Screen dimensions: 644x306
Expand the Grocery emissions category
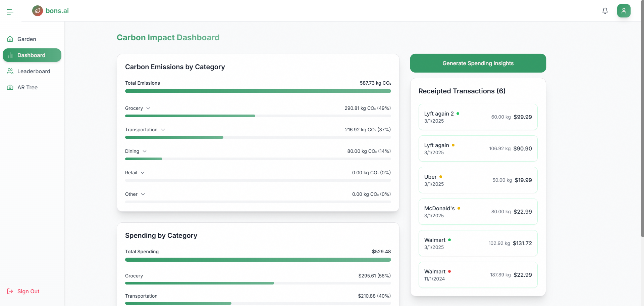coord(148,108)
